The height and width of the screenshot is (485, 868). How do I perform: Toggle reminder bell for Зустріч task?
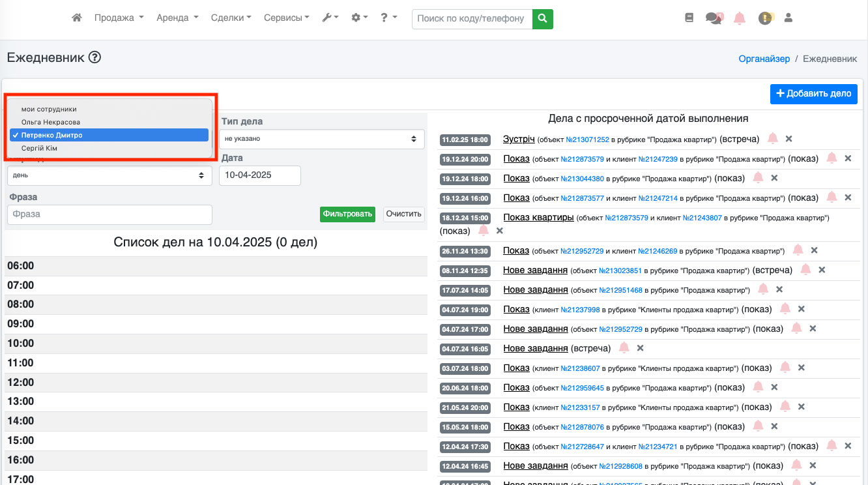click(x=773, y=139)
